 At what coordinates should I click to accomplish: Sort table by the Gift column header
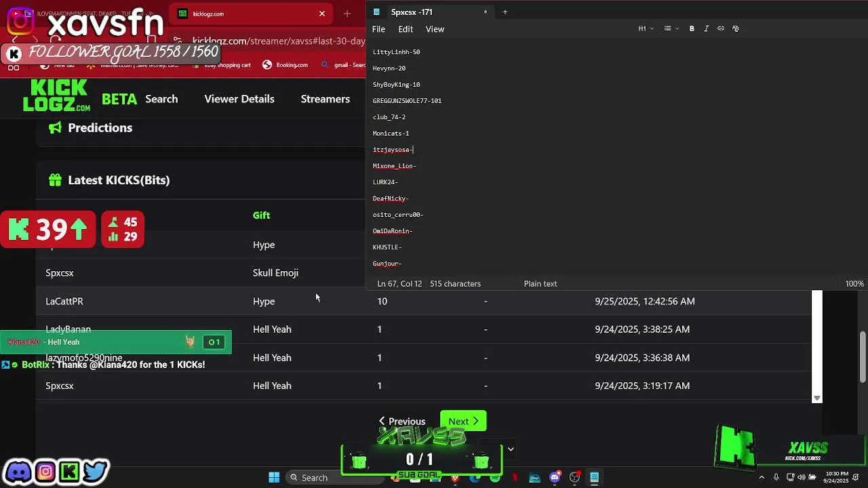(261, 216)
